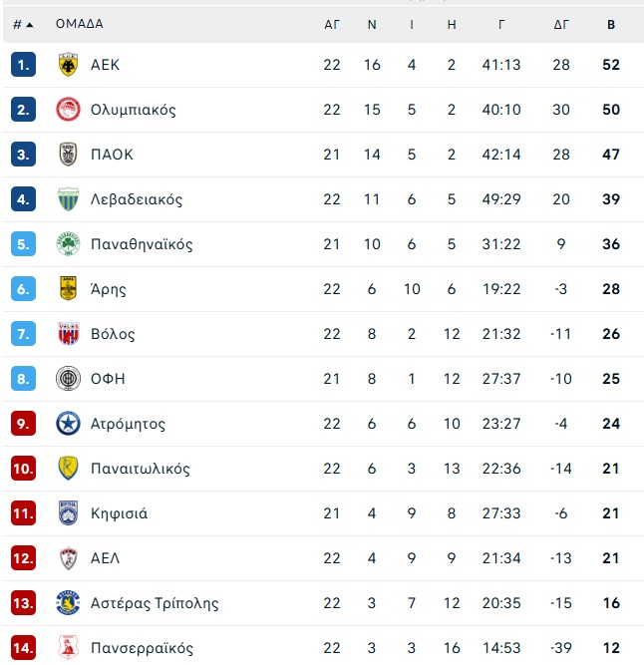
Task: Open the Βόλος team name link
Action: 112,334
